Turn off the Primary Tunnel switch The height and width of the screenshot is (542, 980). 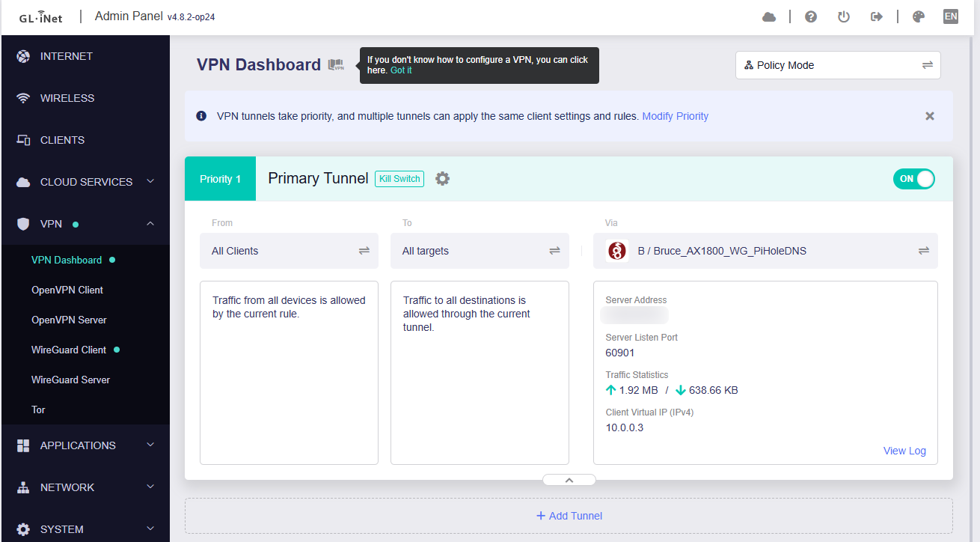[913, 179]
